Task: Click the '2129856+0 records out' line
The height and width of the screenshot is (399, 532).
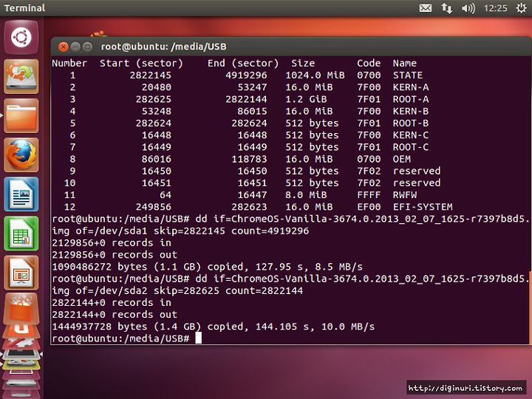Action: pos(115,254)
